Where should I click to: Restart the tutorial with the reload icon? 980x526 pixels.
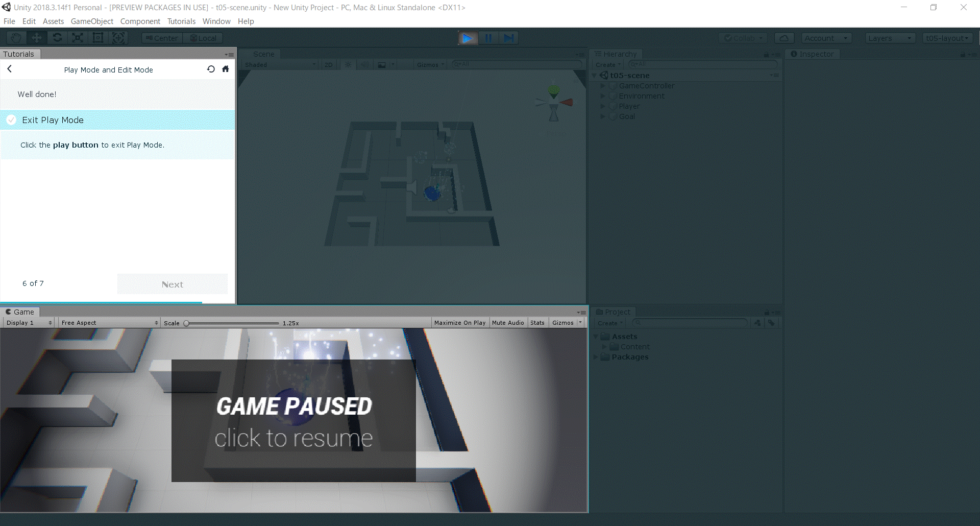coord(211,69)
